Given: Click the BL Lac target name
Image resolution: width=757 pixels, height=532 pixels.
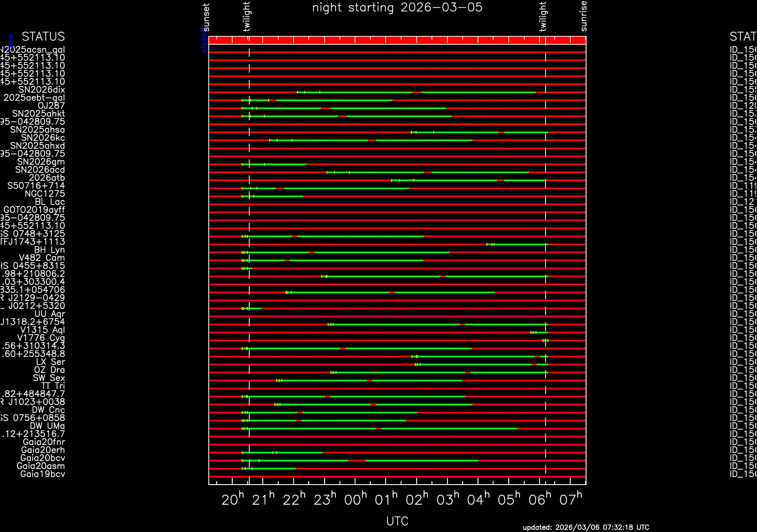Looking at the screenshot, I should (x=50, y=202).
